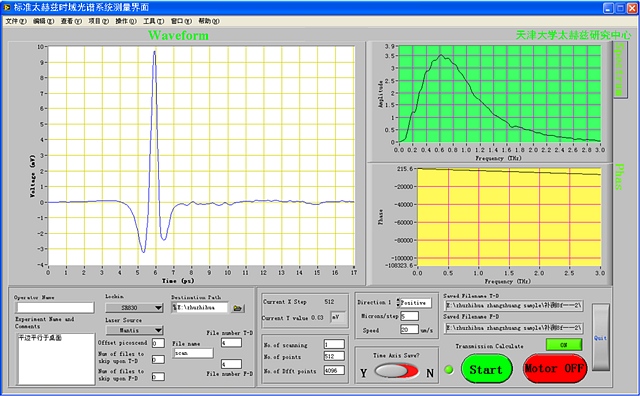Click the green LED indicator beside Start
Viewport: 640px width, 396px height.
click(449, 370)
